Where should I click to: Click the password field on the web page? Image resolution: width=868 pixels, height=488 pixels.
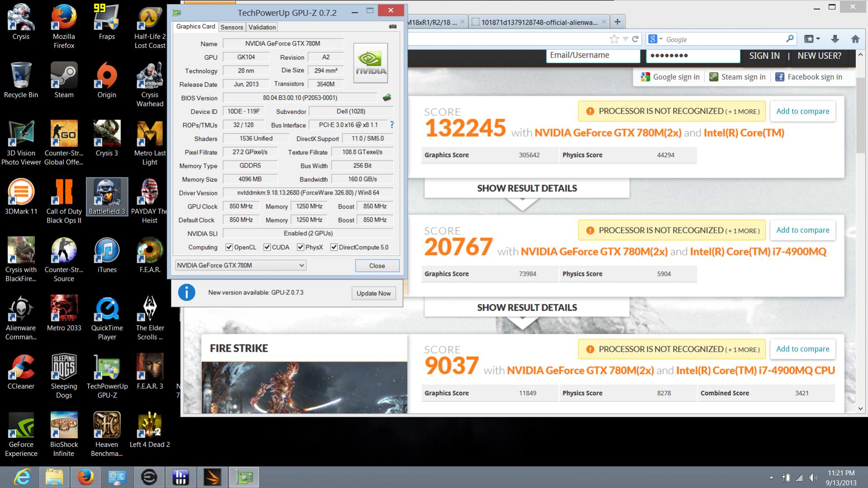tap(693, 56)
